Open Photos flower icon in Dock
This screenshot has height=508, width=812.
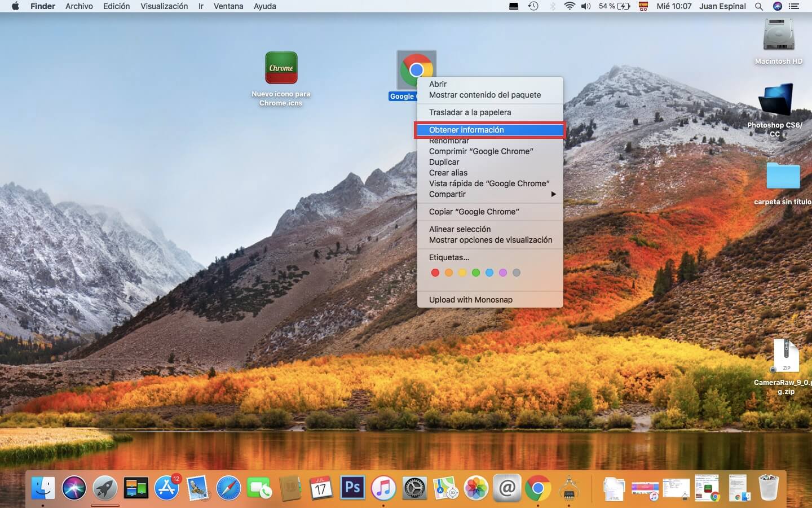pos(476,488)
